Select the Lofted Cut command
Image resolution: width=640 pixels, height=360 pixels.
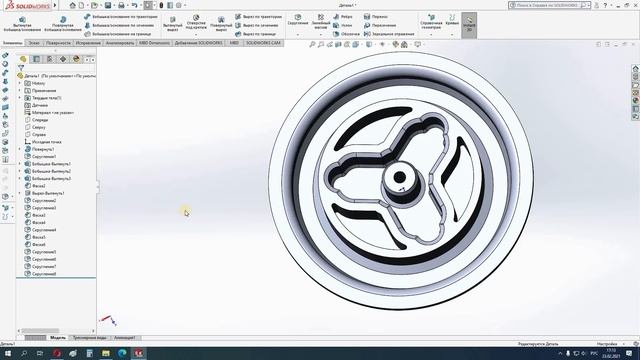(257, 25)
